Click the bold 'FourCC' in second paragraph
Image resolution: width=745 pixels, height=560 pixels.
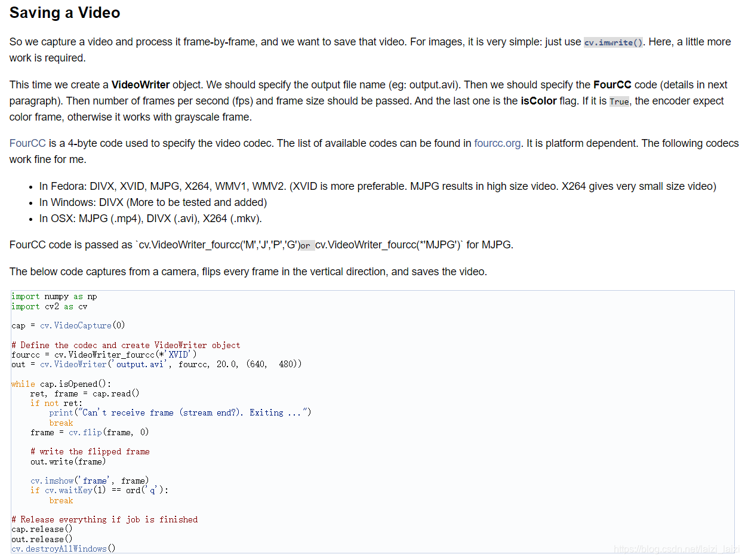(x=612, y=85)
